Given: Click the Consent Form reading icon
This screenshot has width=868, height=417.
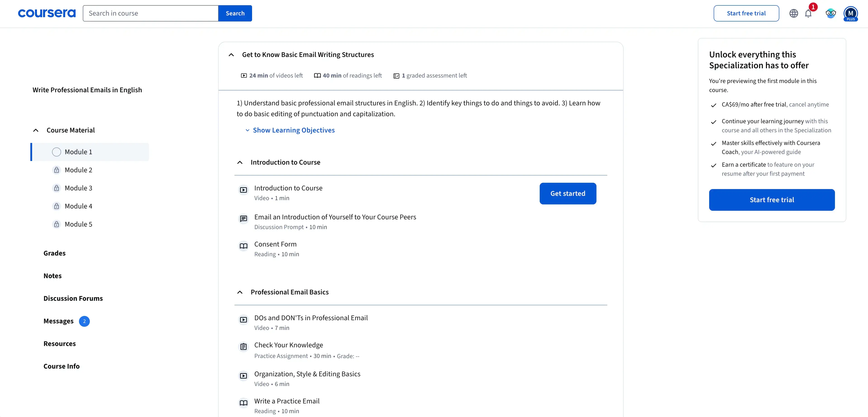Looking at the screenshot, I should tap(243, 246).
